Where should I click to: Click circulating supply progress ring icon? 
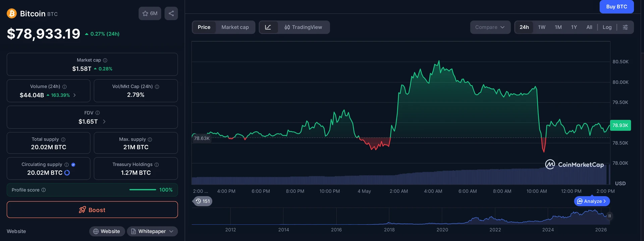pyautogui.click(x=67, y=173)
